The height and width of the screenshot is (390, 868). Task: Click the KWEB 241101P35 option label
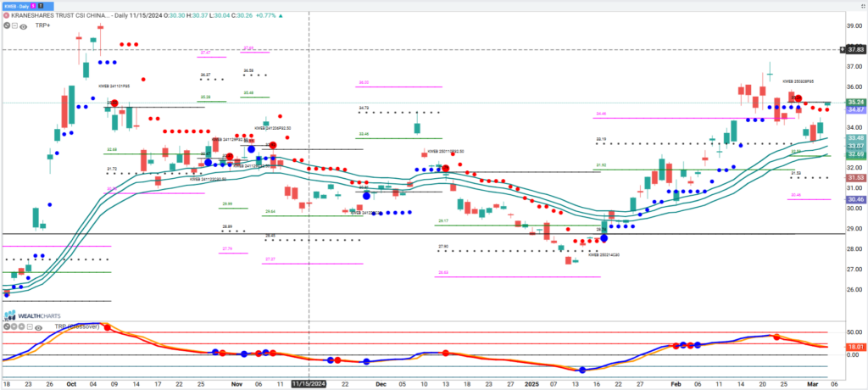click(114, 86)
